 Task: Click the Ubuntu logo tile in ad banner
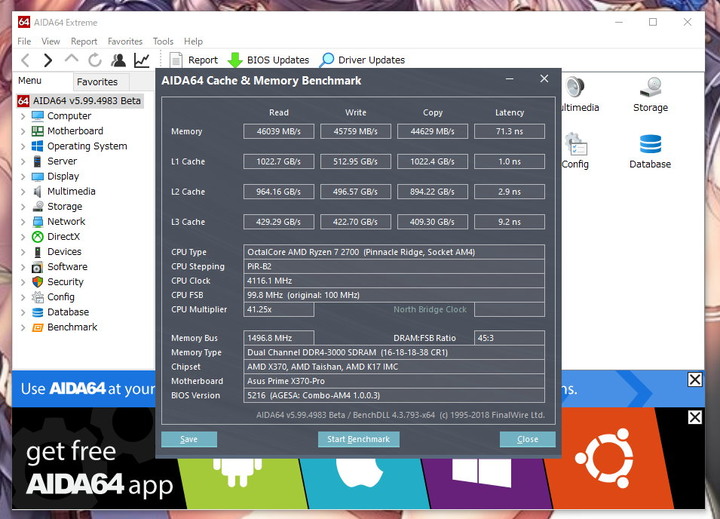[604, 457]
